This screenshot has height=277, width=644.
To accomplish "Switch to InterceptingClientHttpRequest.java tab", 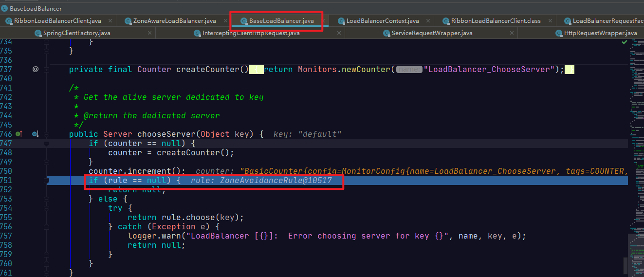I will pos(251,33).
